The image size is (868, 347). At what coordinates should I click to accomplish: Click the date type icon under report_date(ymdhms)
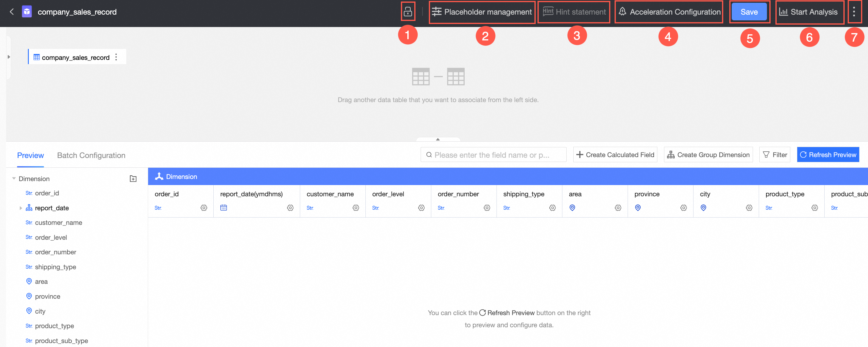click(224, 208)
